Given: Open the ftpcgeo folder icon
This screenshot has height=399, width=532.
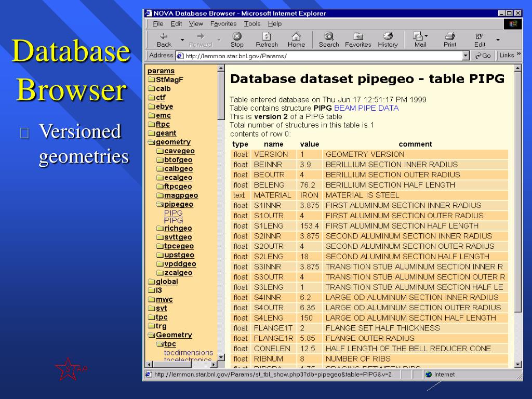Looking at the screenshot, I should pos(160,187).
